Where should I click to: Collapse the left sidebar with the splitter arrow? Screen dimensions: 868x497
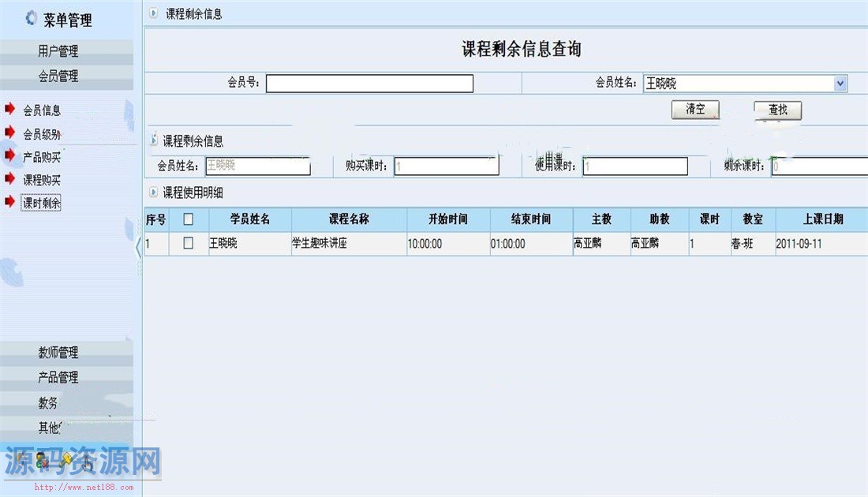pyautogui.click(x=139, y=247)
